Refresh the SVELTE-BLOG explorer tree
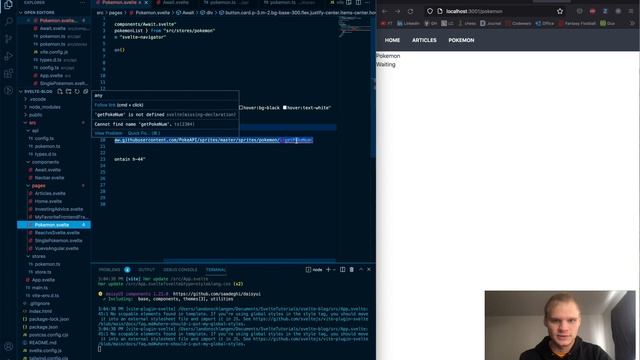 point(77,91)
